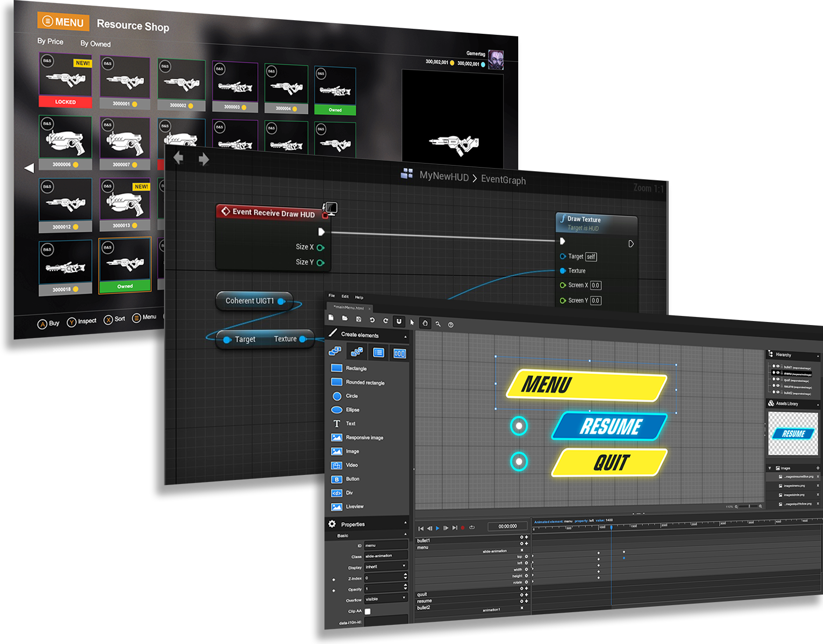Check the Clip AA checkbox

coord(367,612)
